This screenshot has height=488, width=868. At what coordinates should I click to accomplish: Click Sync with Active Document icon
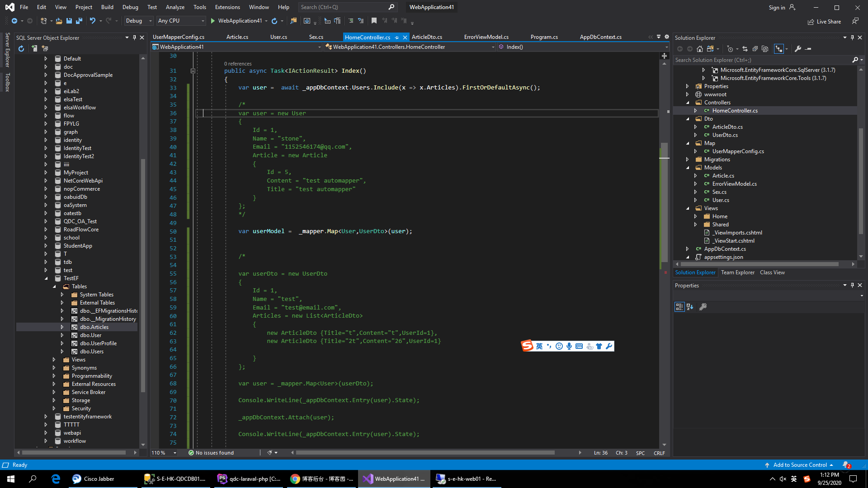click(745, 49)
